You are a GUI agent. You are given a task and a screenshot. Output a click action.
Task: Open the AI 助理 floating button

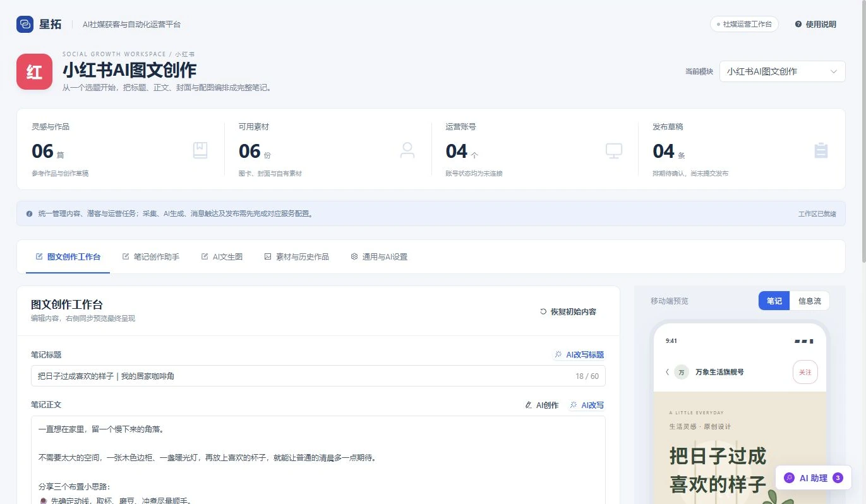[814, 478]
